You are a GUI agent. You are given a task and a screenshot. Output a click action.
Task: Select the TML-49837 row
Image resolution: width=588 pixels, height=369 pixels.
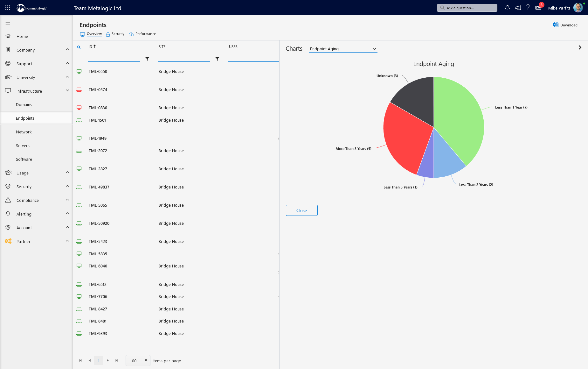176,187
